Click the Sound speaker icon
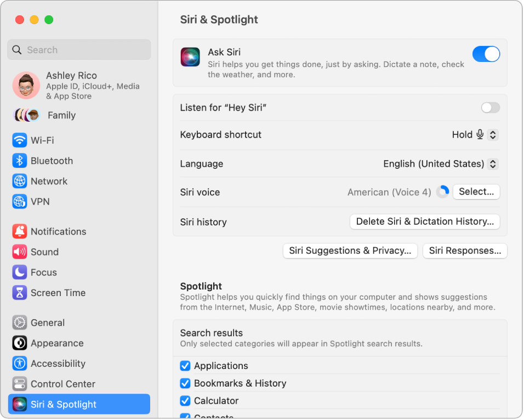The width and height of the screenshot is (524, 420). (19, 252)
